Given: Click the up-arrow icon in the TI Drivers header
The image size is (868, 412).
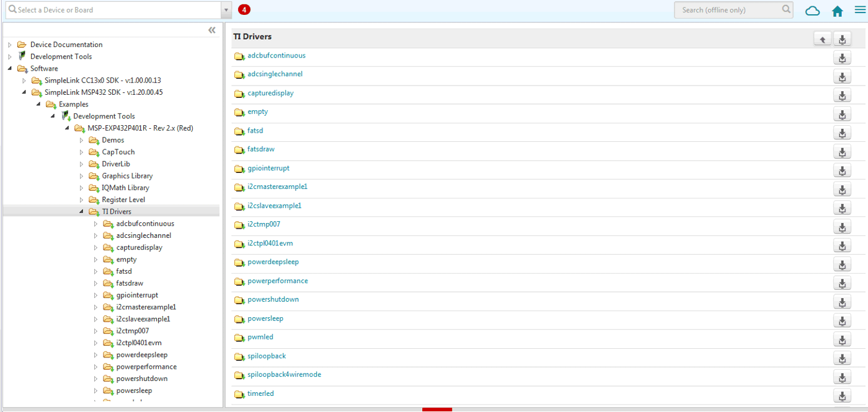Looking at the screenshot, I should 822,38.
